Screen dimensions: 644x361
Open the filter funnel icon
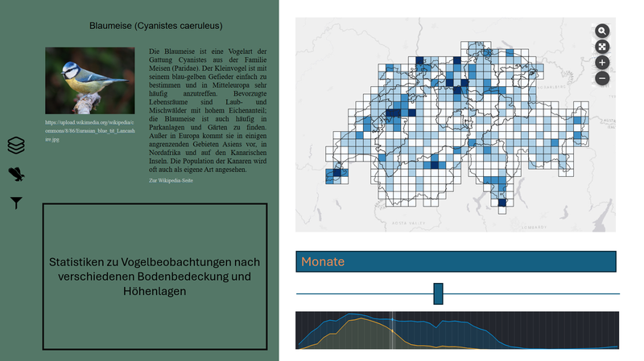(16, 203)
